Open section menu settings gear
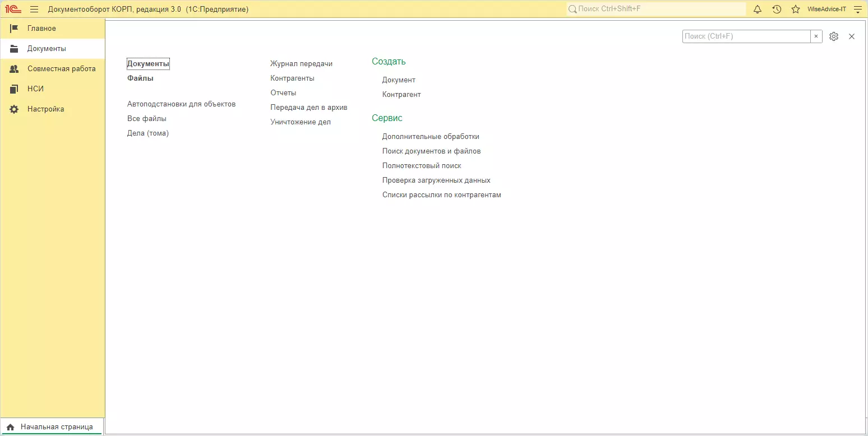Image resolution: width=868 pixels, height=436 pixels. [834, 36]
